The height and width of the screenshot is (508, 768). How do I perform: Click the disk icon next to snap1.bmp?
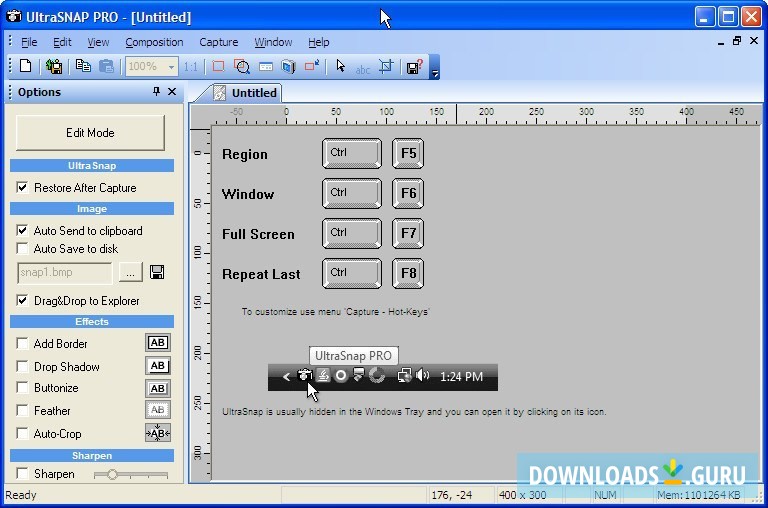point(157,272)
